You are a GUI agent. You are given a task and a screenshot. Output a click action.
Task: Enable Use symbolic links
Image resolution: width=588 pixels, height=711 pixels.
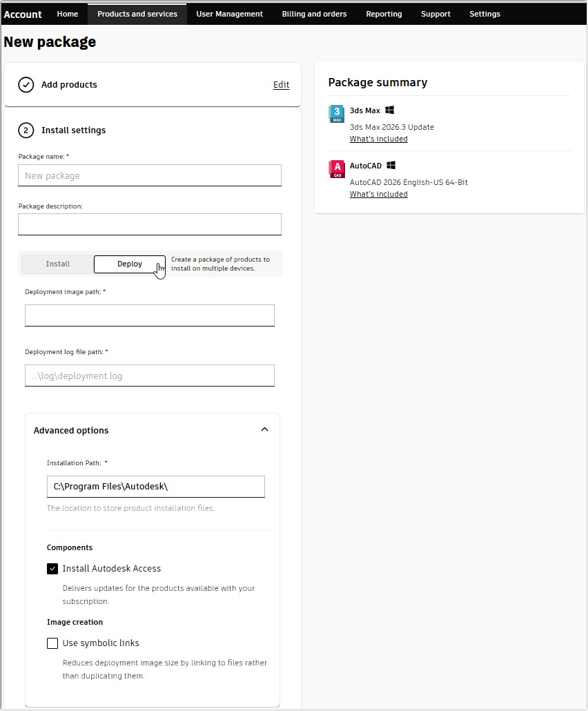[x=52, y=643]
